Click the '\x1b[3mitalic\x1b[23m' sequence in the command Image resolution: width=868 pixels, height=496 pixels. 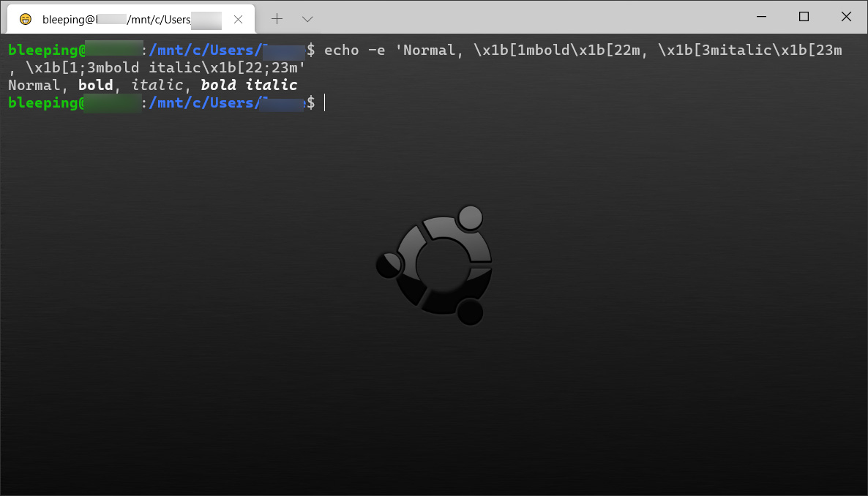[750, 50]
